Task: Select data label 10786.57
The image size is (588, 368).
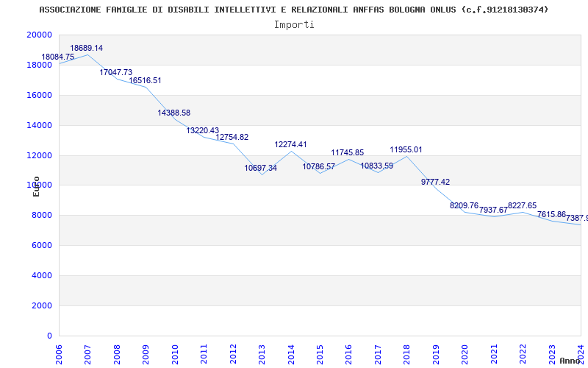Action: pos(319,166)
